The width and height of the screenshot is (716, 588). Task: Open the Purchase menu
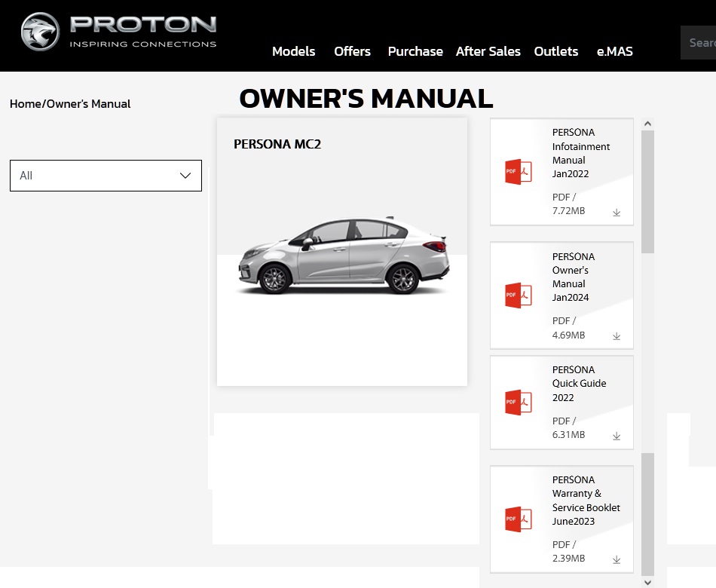point(415,51)
